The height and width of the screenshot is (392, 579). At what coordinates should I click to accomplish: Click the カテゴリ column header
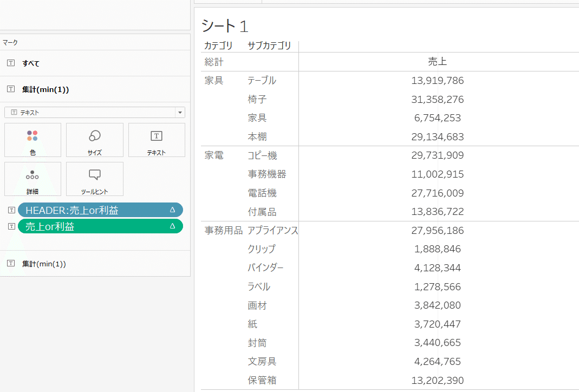pos(218,46)
